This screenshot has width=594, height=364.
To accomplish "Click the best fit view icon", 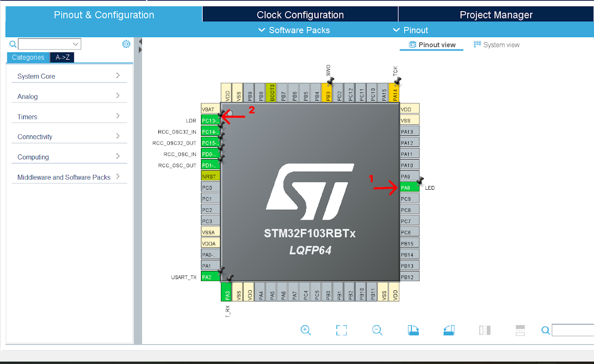I will click(341, 330).
